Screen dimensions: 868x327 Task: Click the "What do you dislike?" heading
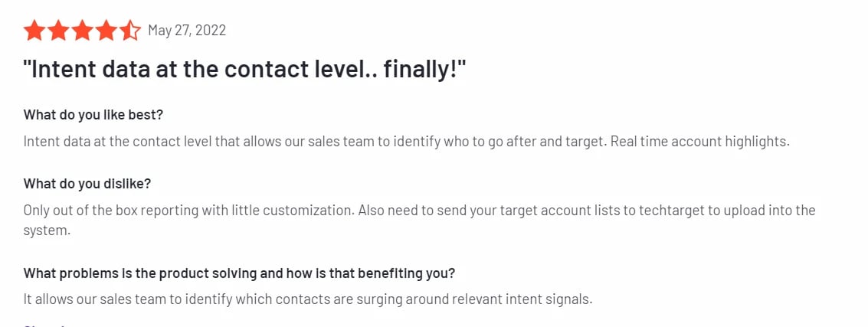[87, 185]
